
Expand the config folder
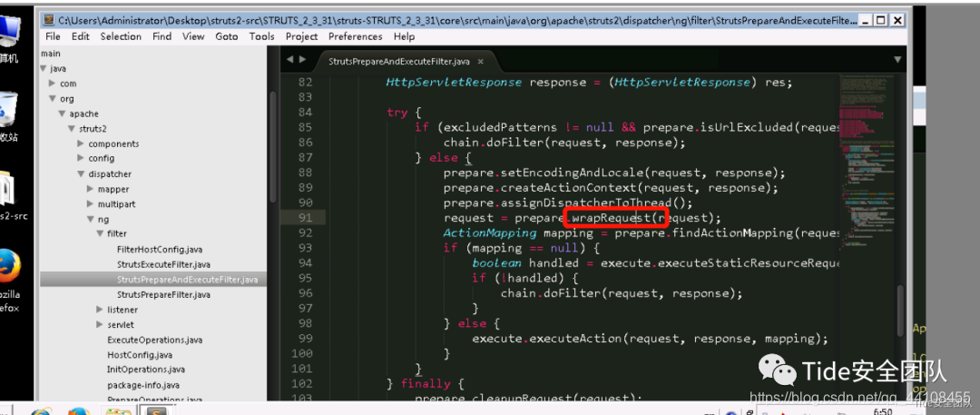81,158
